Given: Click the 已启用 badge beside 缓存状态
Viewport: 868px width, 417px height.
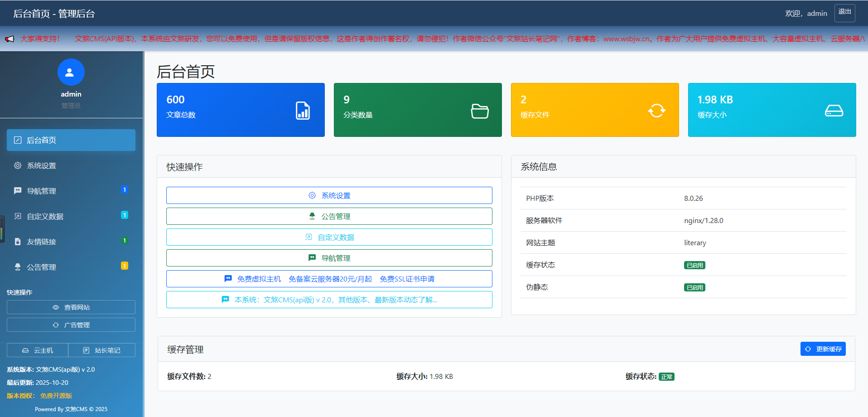Looking at the screenshot, I should click(694, 265).
